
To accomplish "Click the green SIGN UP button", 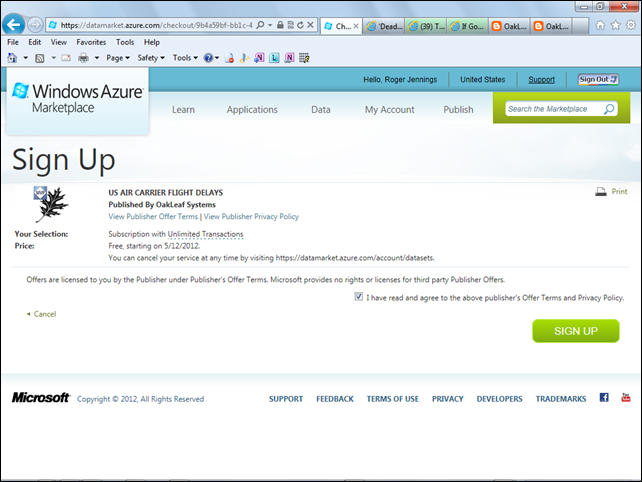I will [x=576, y=331].
